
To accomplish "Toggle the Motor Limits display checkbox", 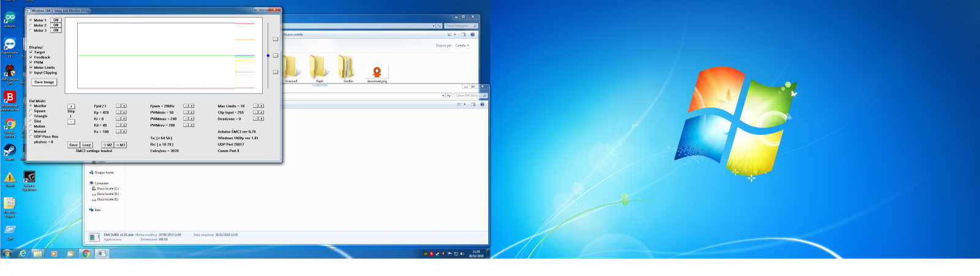I will coord(31,67).
